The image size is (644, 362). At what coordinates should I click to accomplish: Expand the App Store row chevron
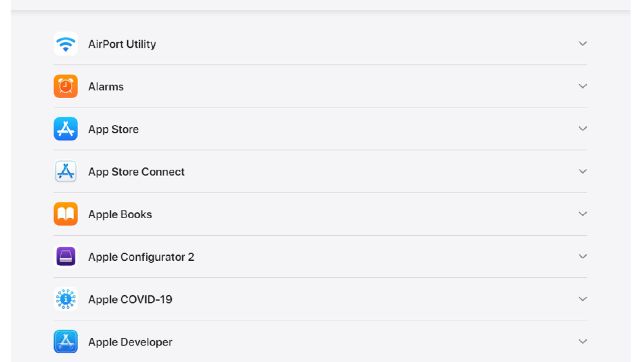point(582,129)
